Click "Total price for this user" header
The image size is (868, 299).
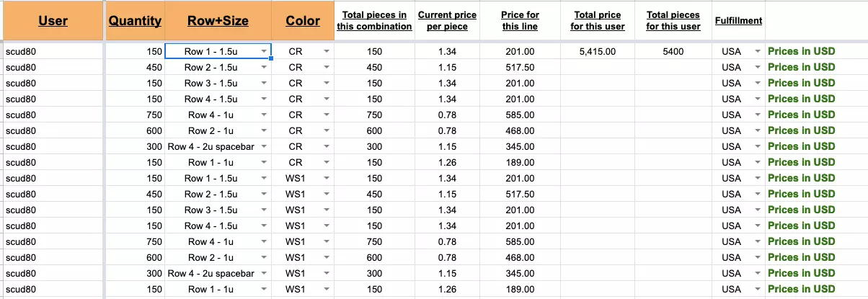(x=597, y=21)
